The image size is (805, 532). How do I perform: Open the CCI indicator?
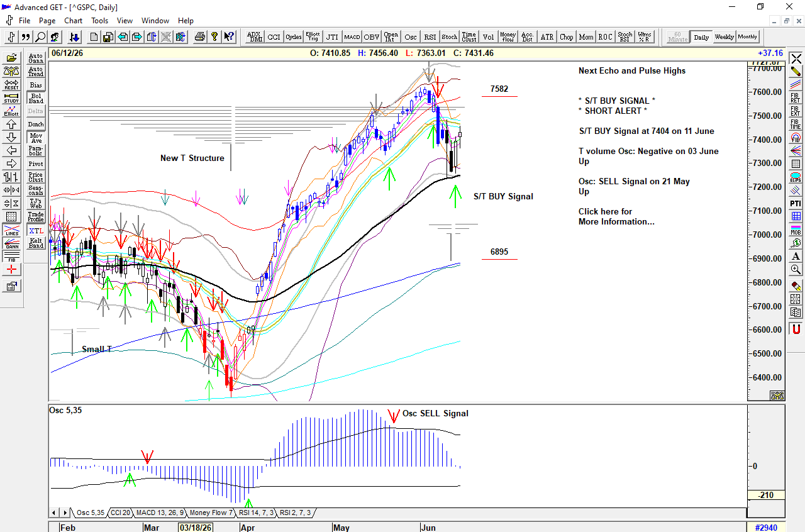click(x=274, y=37)
